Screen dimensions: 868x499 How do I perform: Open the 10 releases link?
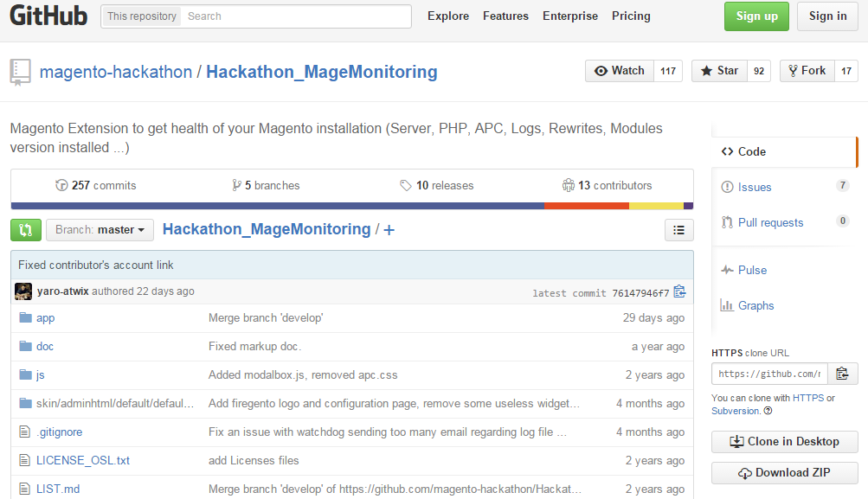click(437, 185)
